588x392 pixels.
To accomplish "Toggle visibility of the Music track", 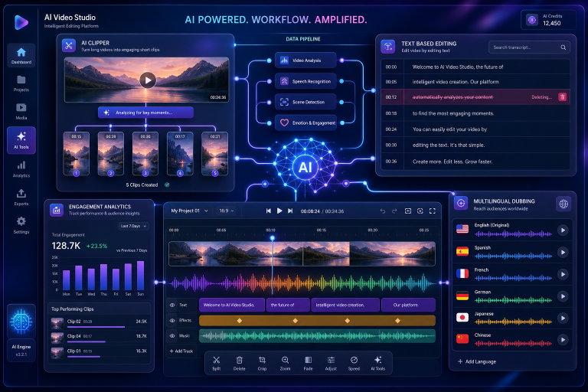I will point(172,336).
